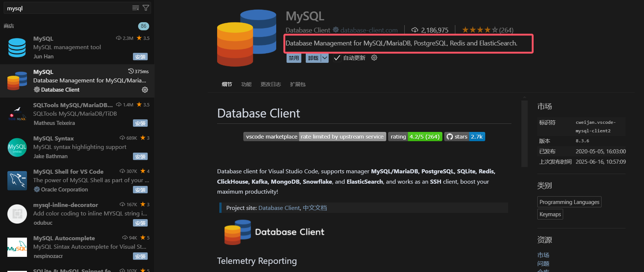The image size is (644, 272).
Task: Focus the extension search box containing mysql
Action: pos(66,8)
